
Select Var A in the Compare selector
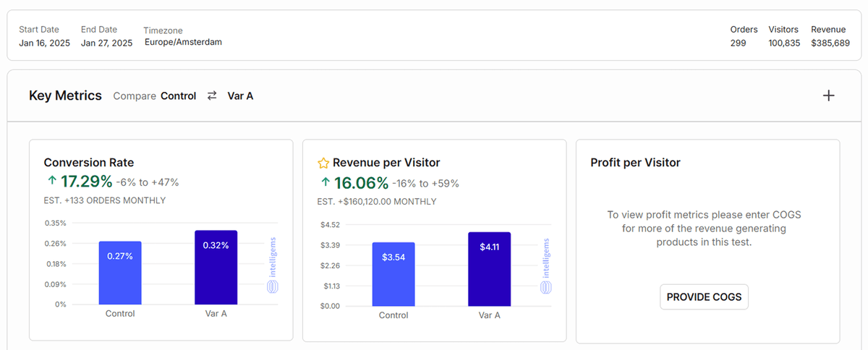240,95
